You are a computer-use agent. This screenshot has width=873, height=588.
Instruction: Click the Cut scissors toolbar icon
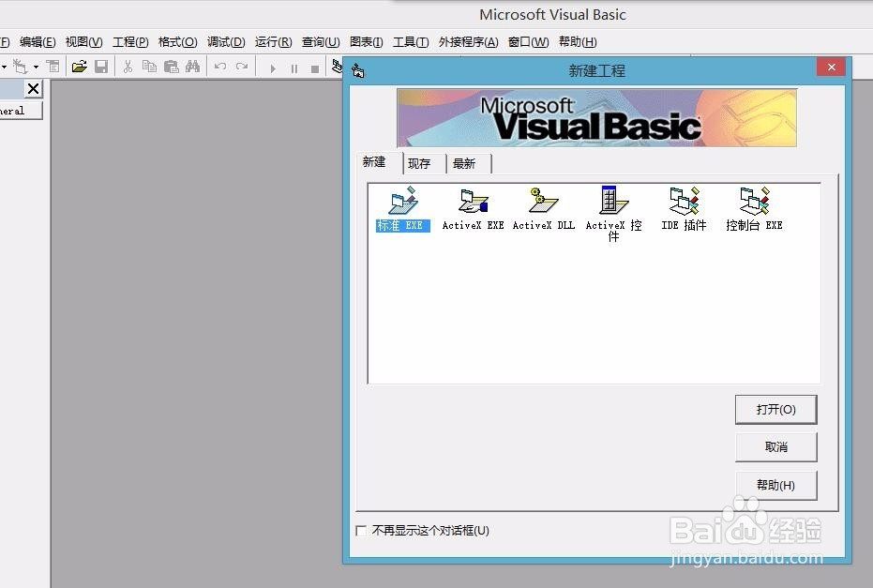pyautogui.click(x=128, y=67)
